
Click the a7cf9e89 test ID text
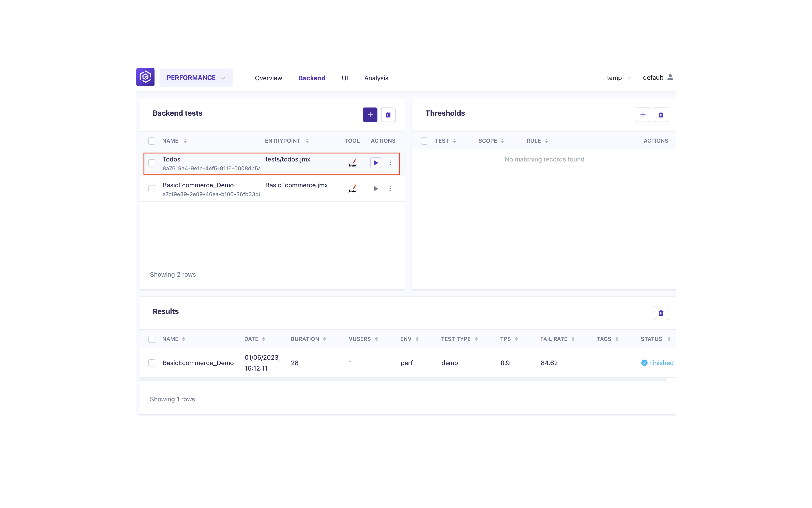211,194
